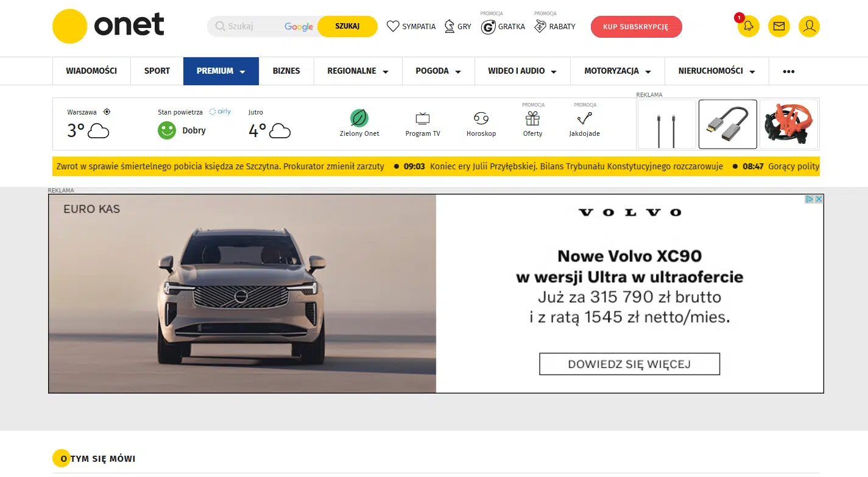This screenshot has width=868, height=477.
Task: Open headline about Julia Przyłębska
Action: pos(576,166)
